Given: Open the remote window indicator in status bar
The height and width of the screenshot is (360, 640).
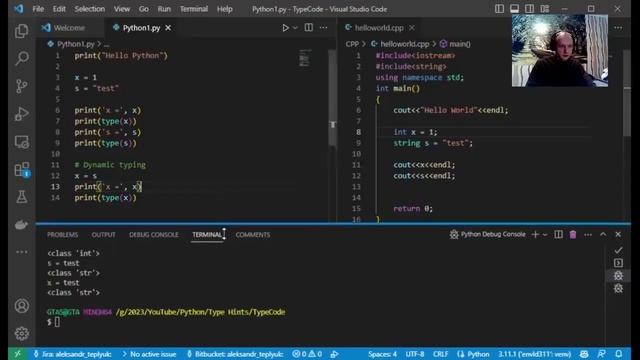Looking at the screenshot, I should click(18, 354).
